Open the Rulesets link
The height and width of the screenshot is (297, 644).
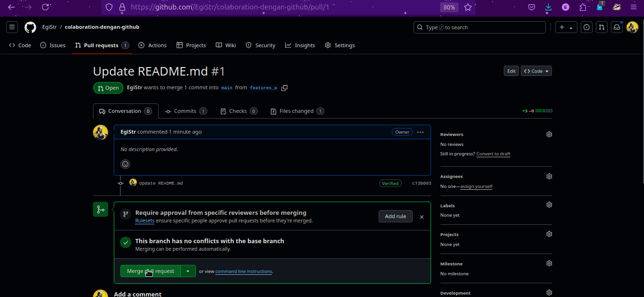[145, 221]
